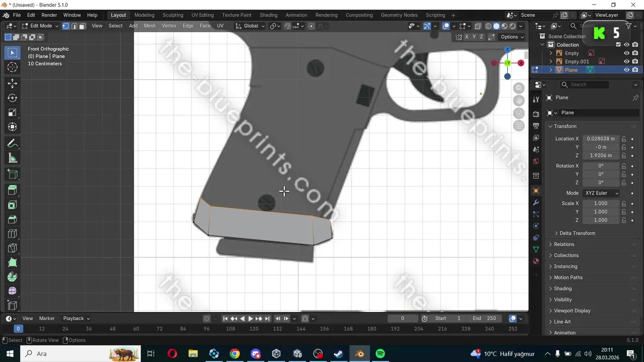Screen dimensions: 644x362
Task: Disable Plane in renders camera icon
Action: (x=635, y=70)
